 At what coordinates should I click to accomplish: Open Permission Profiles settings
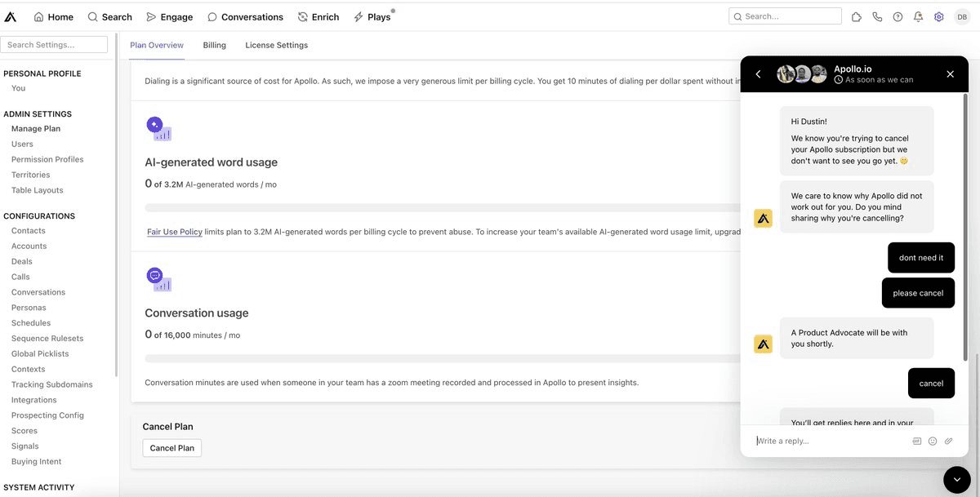point(47,160)
